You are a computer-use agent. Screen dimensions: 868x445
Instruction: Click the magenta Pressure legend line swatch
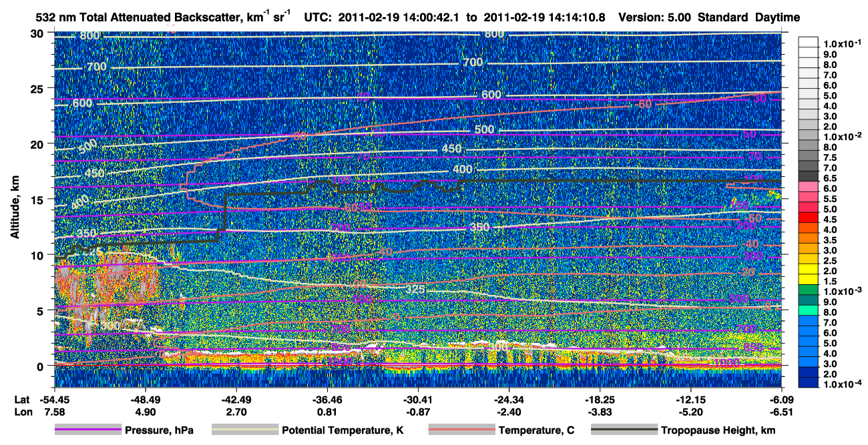pos(88,430)
